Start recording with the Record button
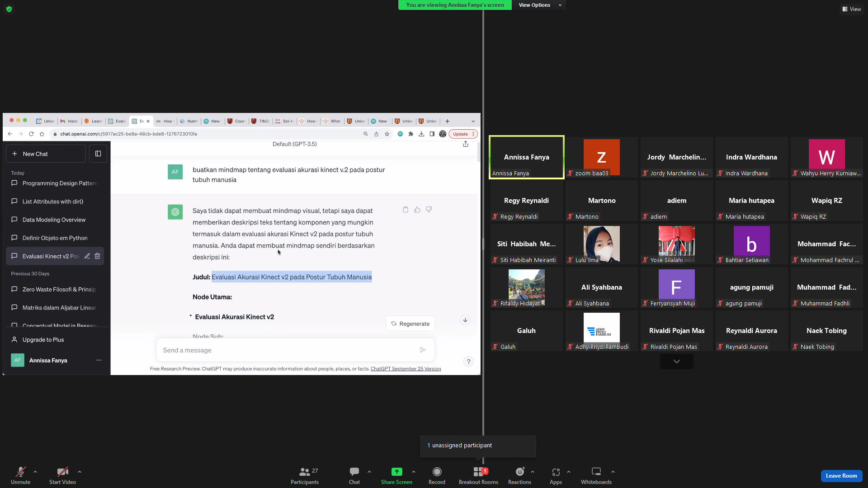868x488 pixels. (437, 475)
